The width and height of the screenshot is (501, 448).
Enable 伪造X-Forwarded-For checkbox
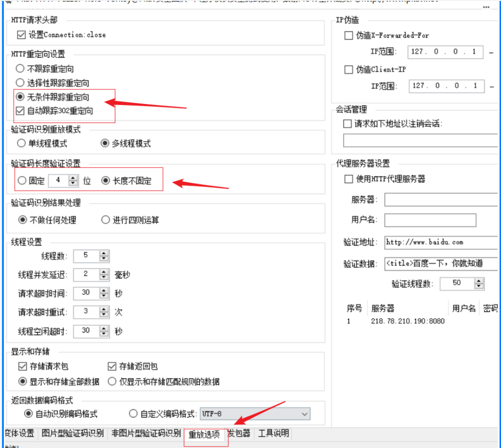pyautogui.click(x=348, y=35)
